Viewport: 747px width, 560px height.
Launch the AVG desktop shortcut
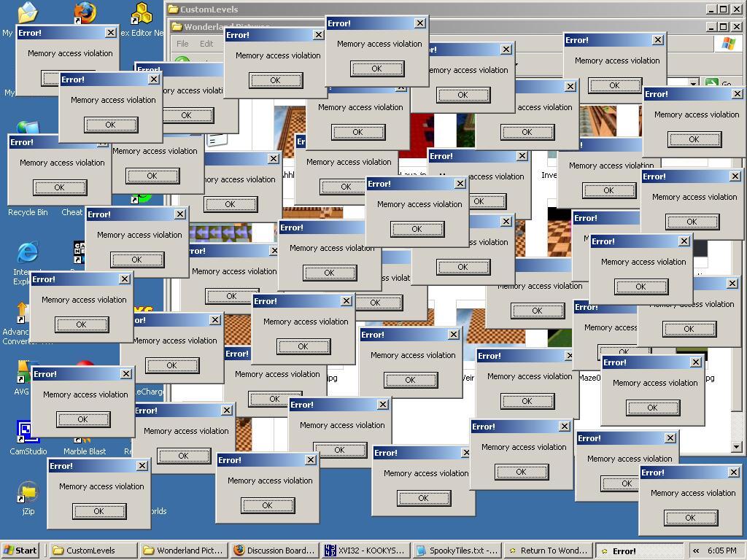(23, 371)
